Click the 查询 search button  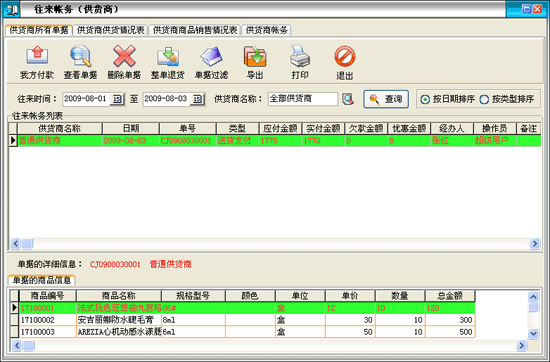(x=386, y=99)
